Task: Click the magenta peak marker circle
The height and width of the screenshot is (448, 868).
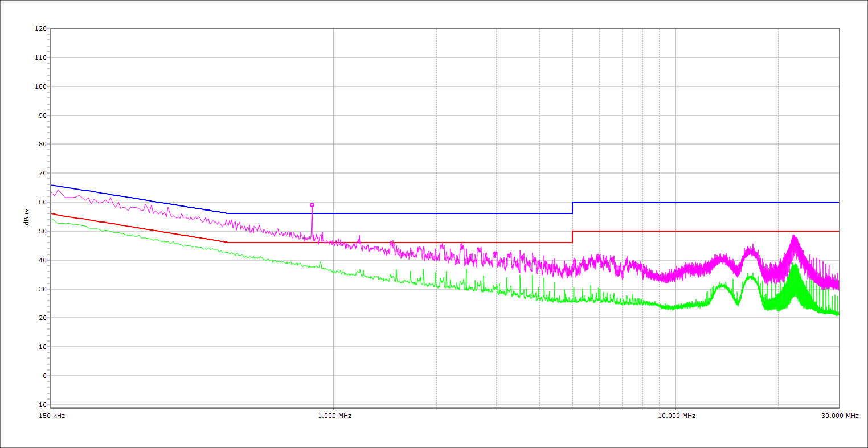Action: coord(312,205)
